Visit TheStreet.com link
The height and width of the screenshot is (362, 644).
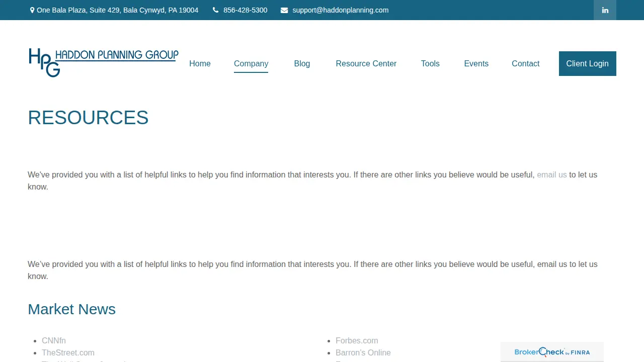pos(68,352)
